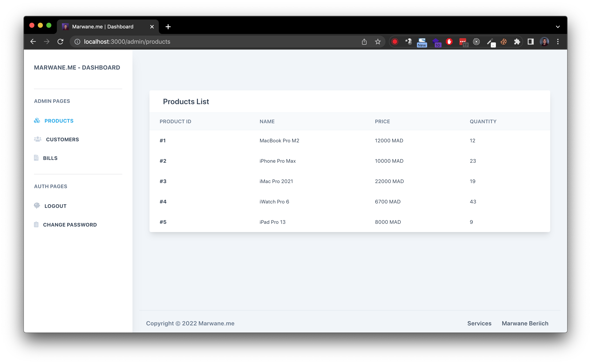Viewport: 591px width, 364px height.
Task: Open a new browser tab
Action: point(168,27)
